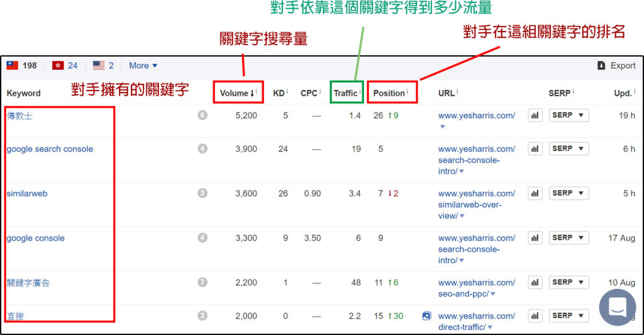Click image SERP feature icon in last row
The height and width of the screenshot is (335, 644).
click(427, 316)
